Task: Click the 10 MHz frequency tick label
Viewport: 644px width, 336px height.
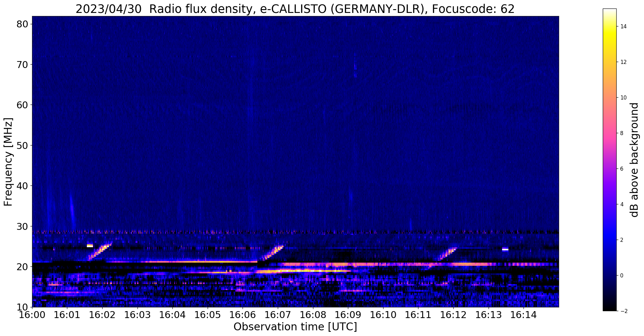Action: coord(22,307)
